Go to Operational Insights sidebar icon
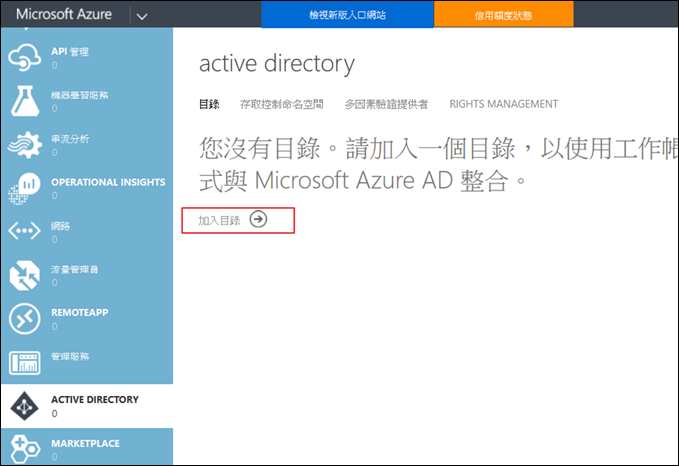 [x=24, y=187]
